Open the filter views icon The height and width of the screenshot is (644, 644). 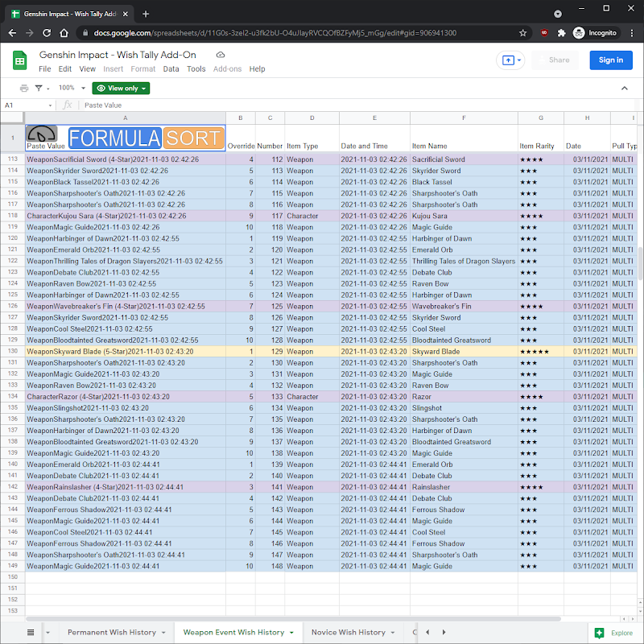click(39, 88)
